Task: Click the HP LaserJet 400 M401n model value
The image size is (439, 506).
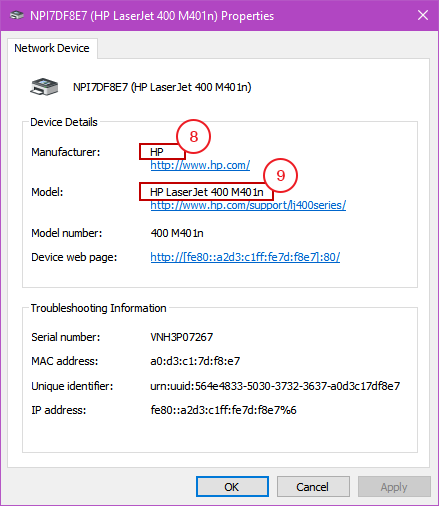Action: point(207,192)
